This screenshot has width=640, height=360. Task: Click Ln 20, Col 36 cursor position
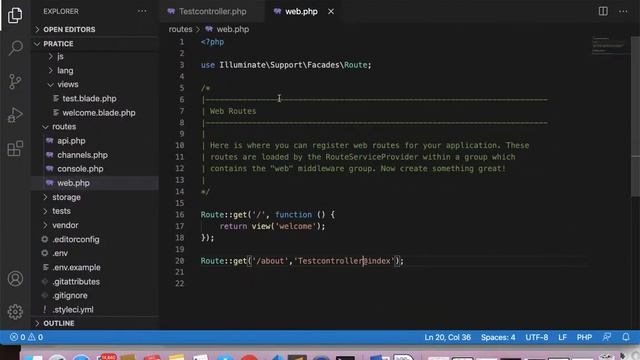[447, 338]
